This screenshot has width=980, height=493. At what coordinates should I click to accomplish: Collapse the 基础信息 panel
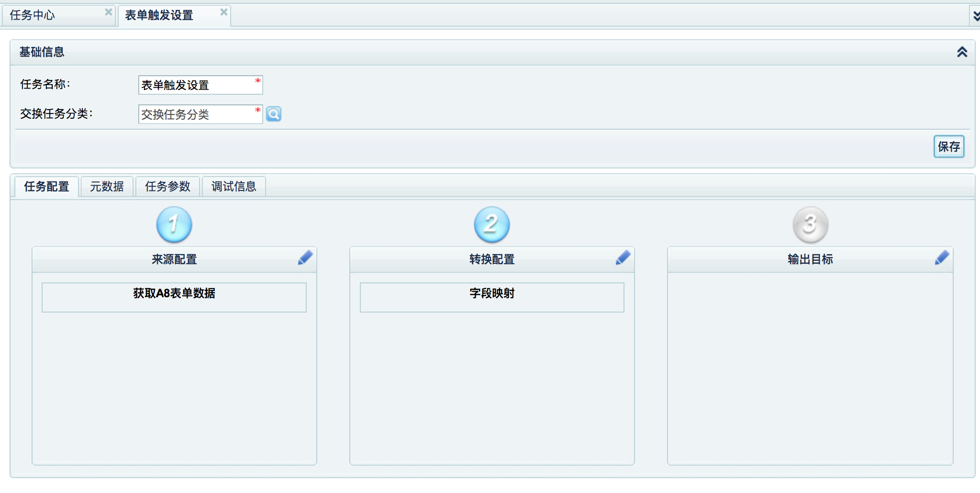pyautogui.click(x=962, y=52)
